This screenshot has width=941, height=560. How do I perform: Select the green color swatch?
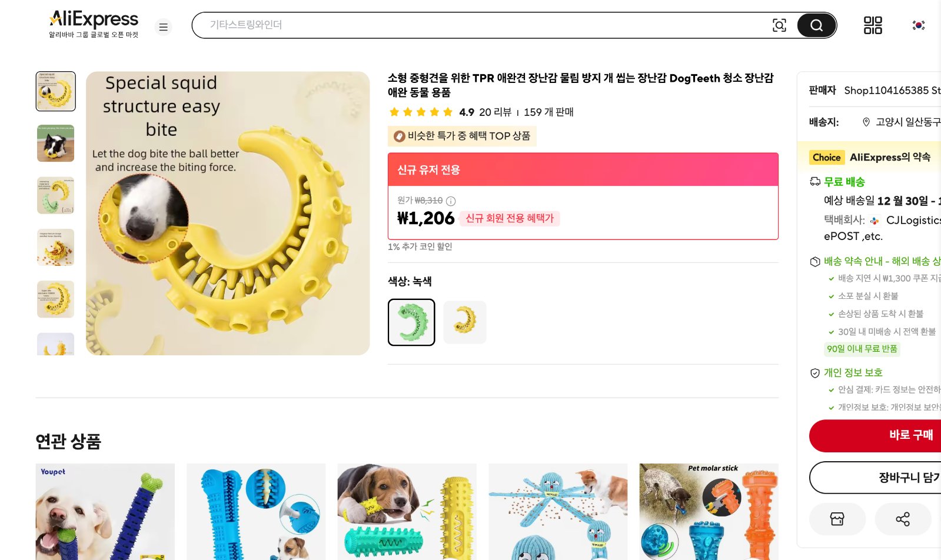click(x=411, y=322)
